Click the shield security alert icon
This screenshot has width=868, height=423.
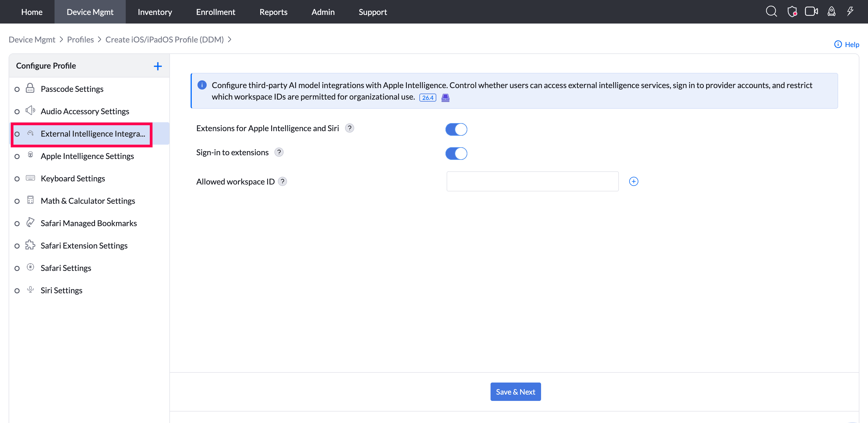point(792,11)
